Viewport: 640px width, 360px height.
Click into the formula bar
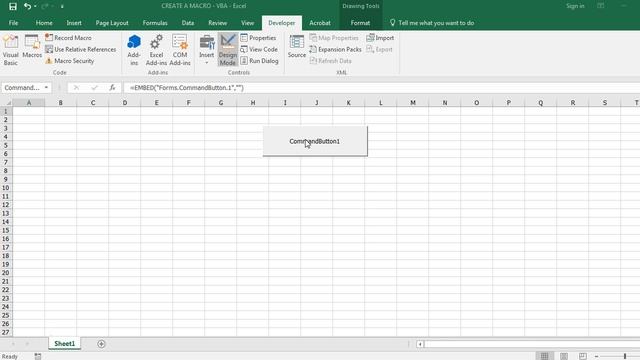(x=382, y=88)
